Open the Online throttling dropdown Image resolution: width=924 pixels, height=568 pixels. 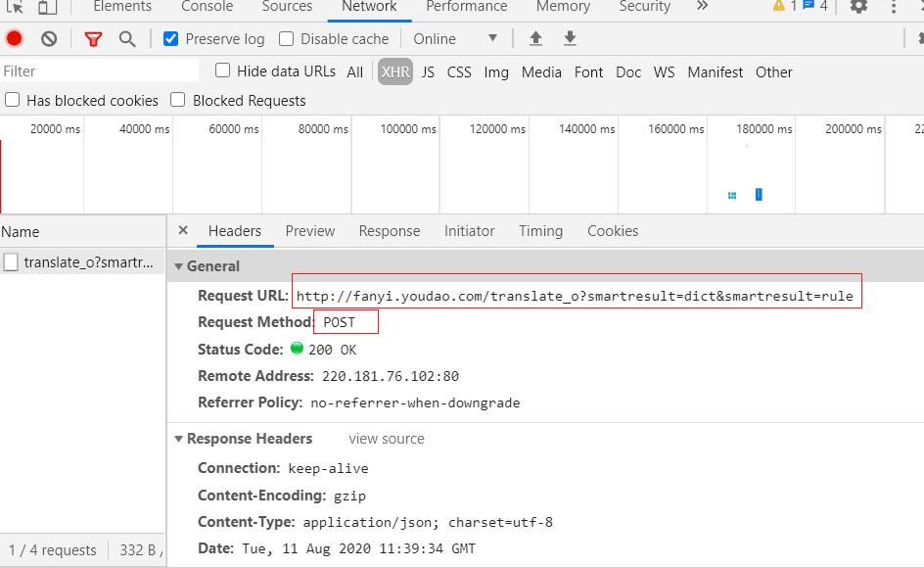tap(455, 39)
